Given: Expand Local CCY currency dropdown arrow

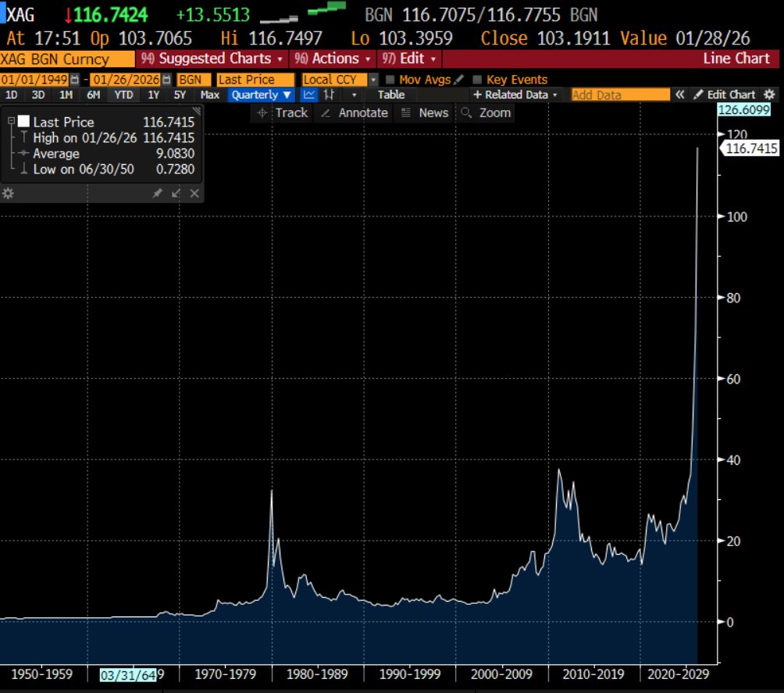Looking at the screenshot, I should tap(373, 80).
